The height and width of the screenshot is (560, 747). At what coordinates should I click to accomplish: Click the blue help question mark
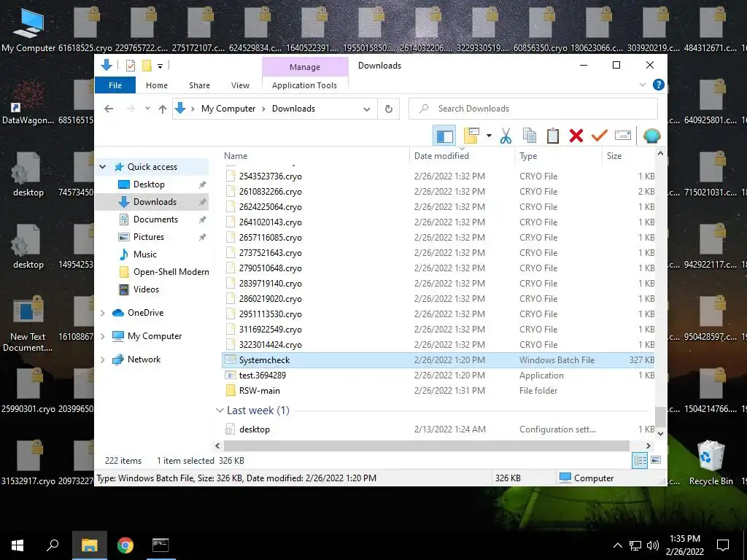[659, 85]
